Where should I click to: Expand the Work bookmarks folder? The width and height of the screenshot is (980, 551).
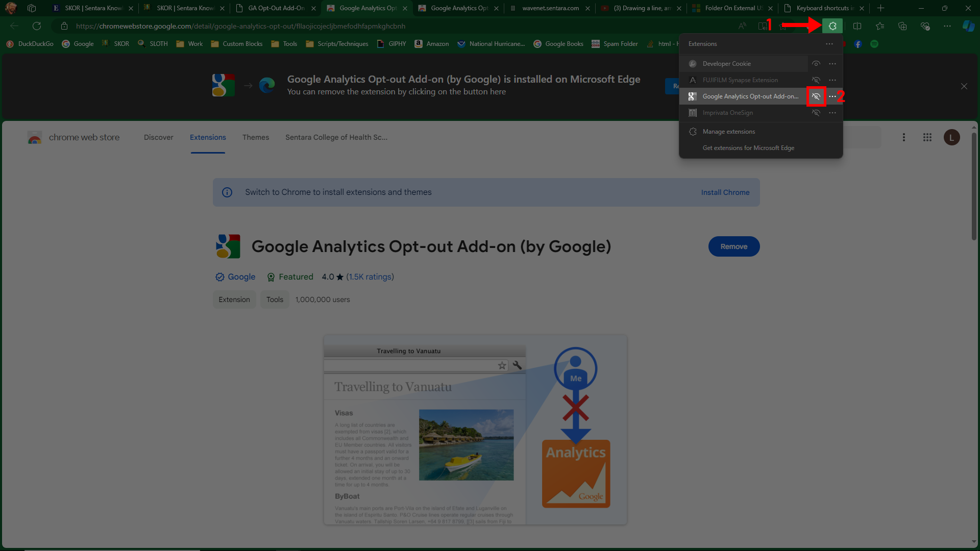[x=189, y=44]
